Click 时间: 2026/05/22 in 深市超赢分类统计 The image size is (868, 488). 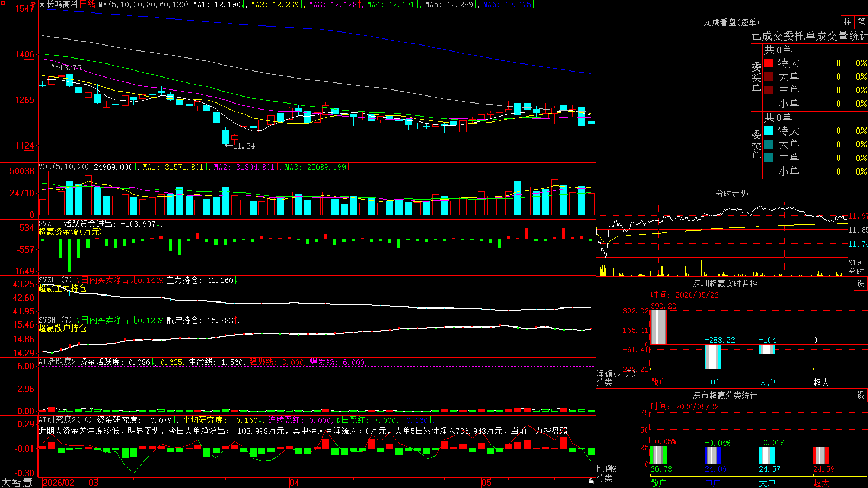(x=685, y=407)
